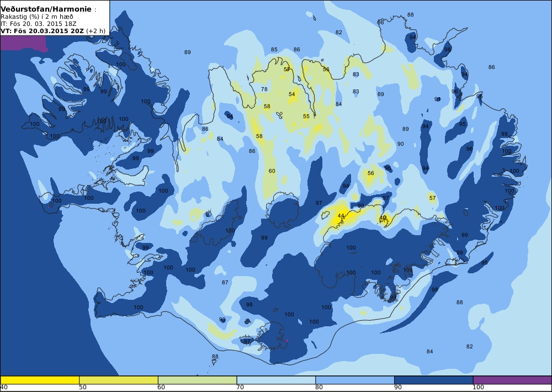552x392 pixels.
Task: Click the legend tick label 80
Action: pos(319,388)
